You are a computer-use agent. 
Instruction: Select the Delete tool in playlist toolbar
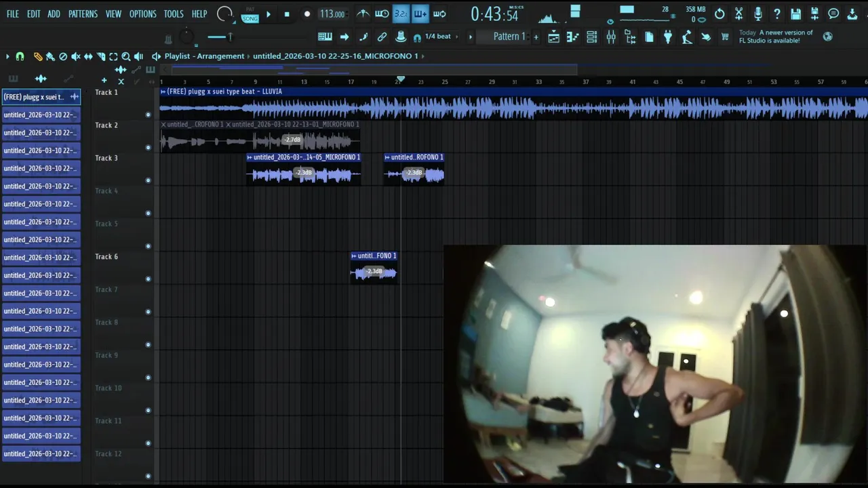(63, 56)
